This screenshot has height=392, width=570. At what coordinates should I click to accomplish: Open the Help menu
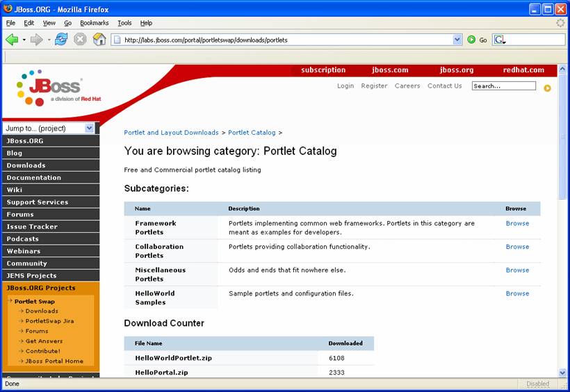point(146,23)
